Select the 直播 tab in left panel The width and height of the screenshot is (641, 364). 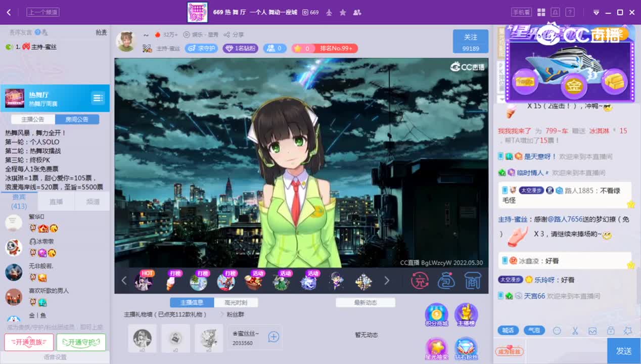click(x=56, y=201)
